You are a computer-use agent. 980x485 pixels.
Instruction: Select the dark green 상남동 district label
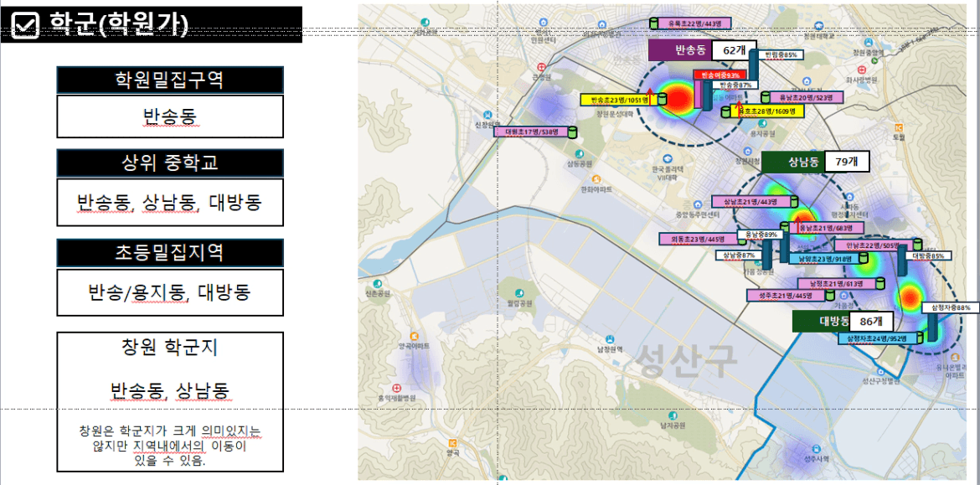[794, 163]
